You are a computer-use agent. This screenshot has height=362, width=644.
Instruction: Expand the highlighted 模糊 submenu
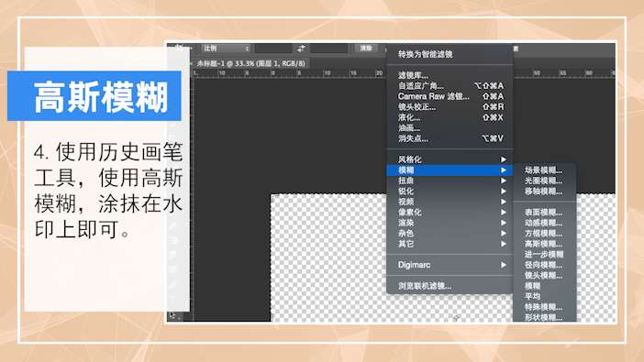pos(450,170)
